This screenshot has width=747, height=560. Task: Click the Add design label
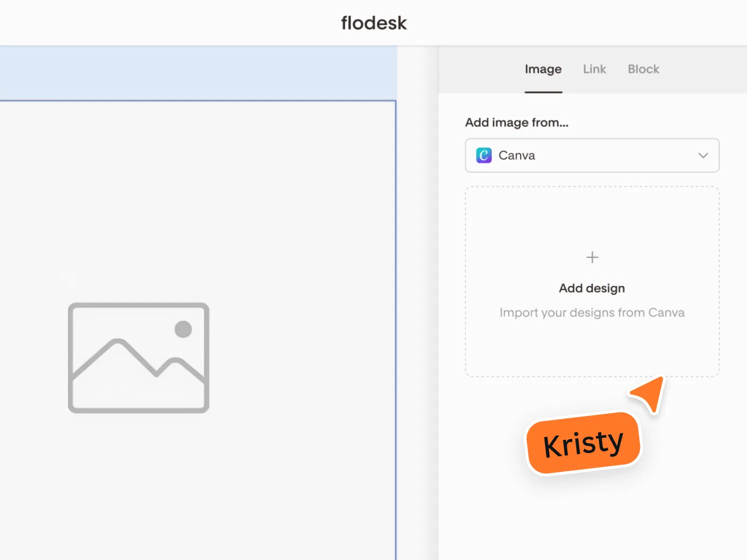point(592,288)
